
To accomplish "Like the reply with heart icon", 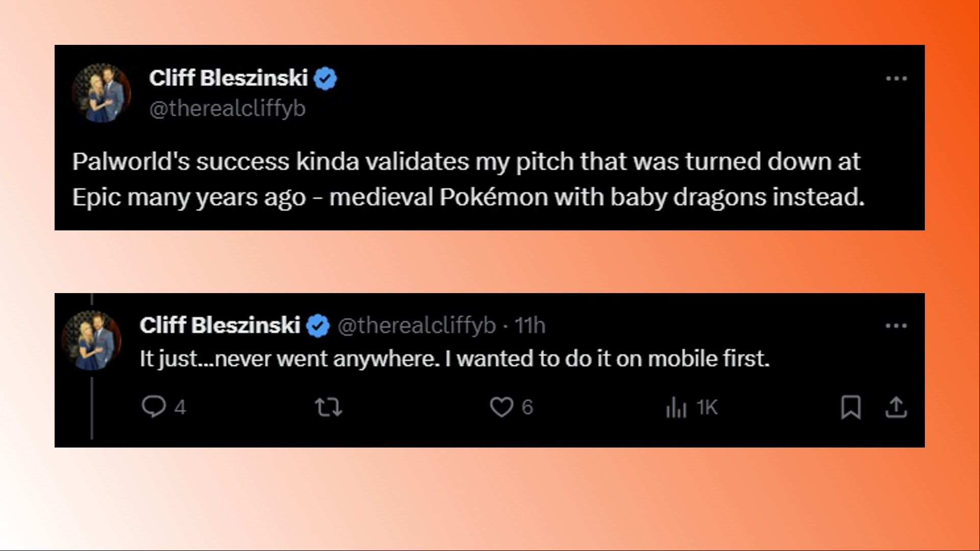I will click(501, 407).
